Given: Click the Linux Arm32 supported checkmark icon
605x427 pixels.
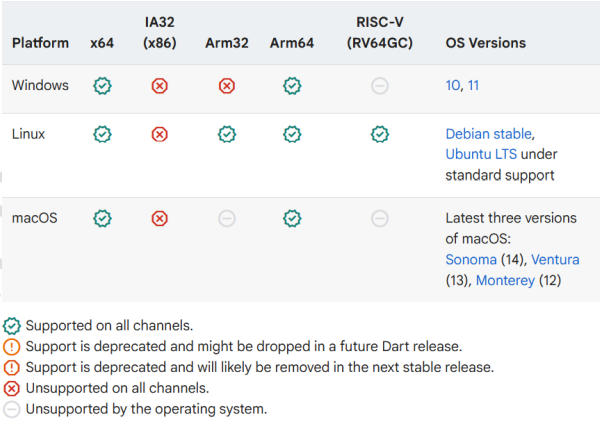Looking at the screenshot, I should coord(227,134).
